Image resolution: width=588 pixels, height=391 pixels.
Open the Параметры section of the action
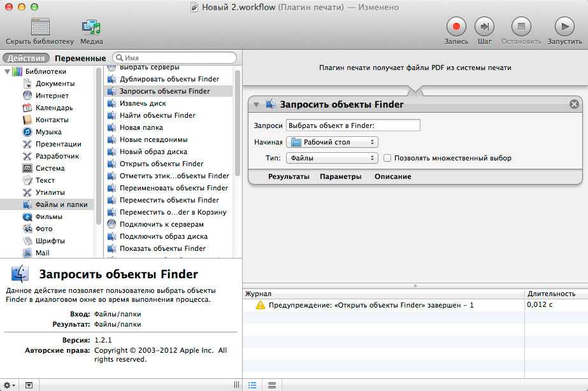click(340, 176)
